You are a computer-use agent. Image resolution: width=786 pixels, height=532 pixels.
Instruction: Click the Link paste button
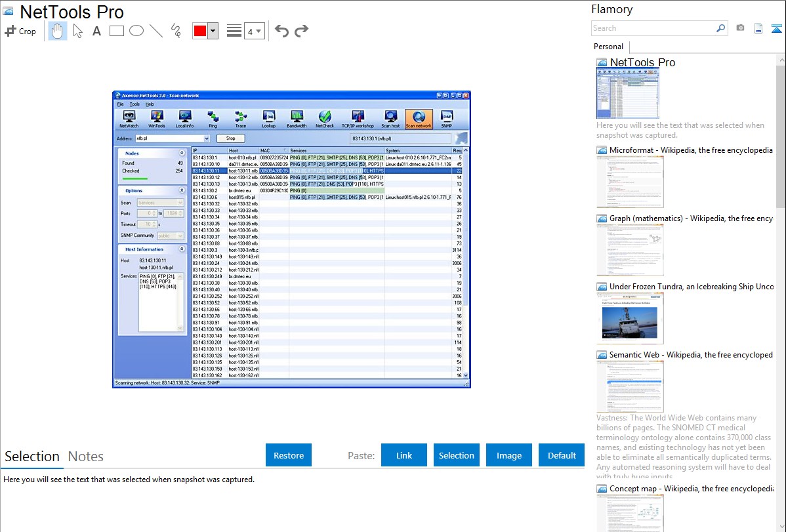coord(404,455)
